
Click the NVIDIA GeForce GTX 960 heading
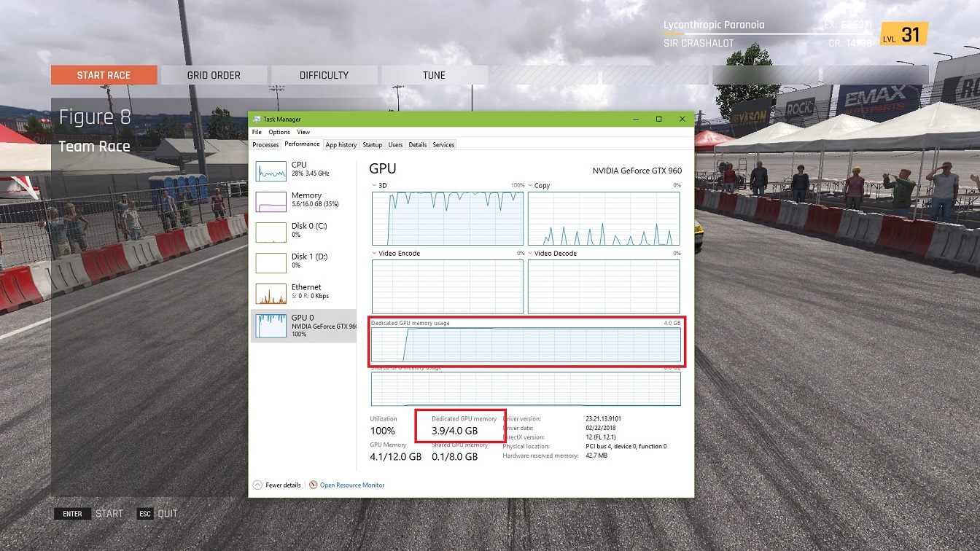[637, 171]
